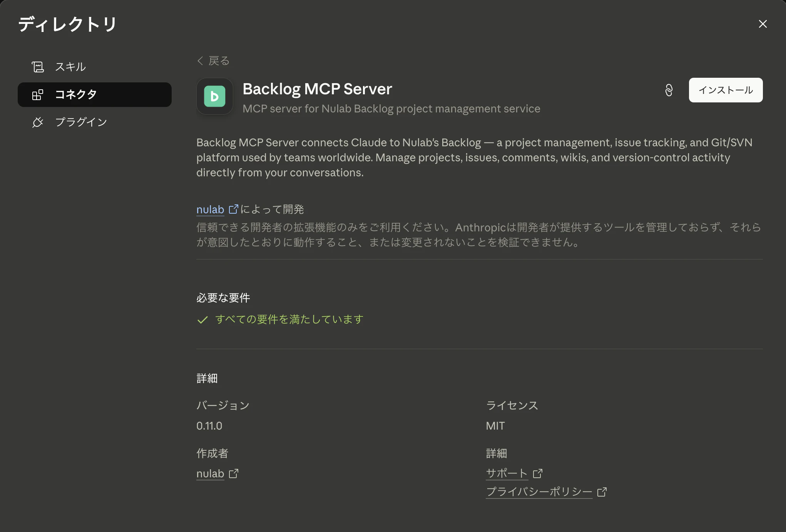
Task: Close the ディレクトリ dialog
Action: pyautogui.click(x=763, y=24)
